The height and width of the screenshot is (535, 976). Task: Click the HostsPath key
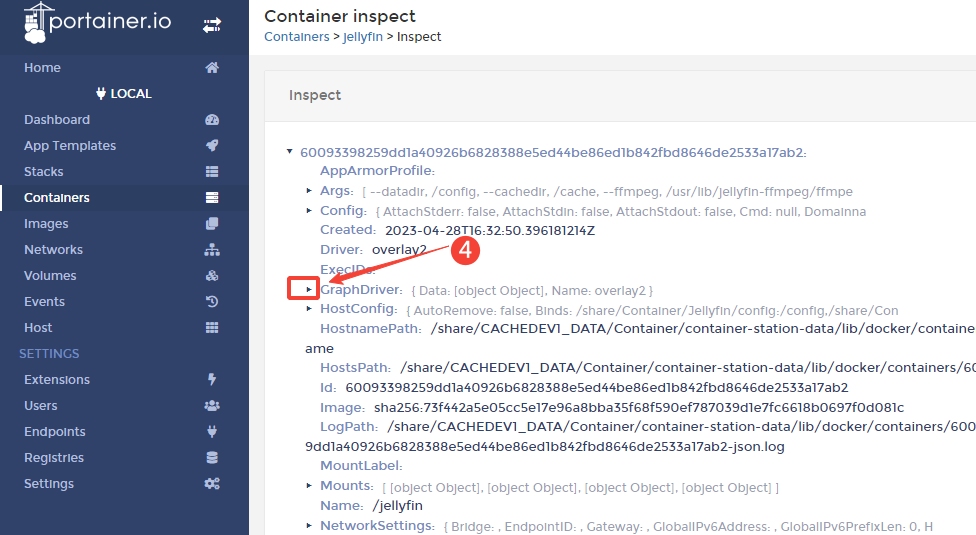pos(355,368)
